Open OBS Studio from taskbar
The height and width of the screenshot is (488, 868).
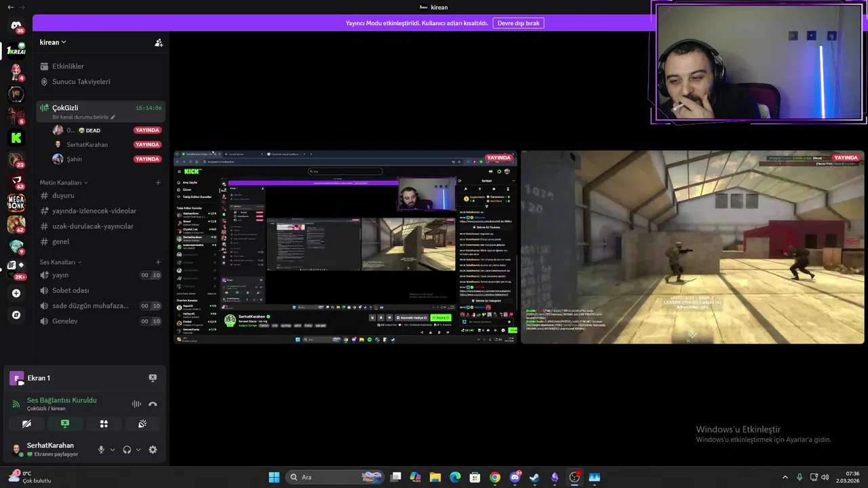(574, 477)
